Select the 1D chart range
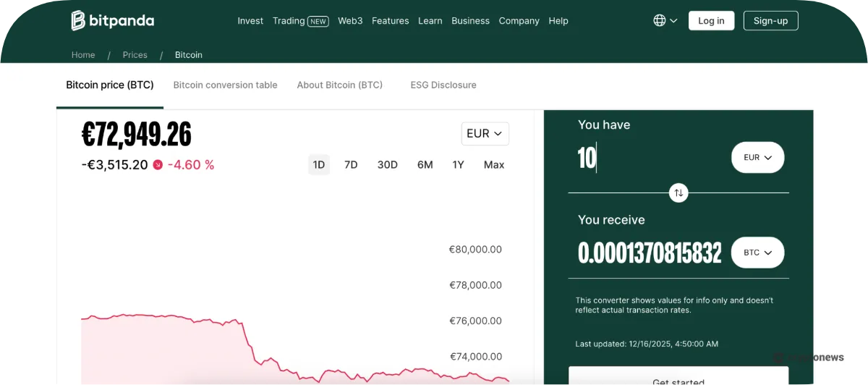 [319, 165]
